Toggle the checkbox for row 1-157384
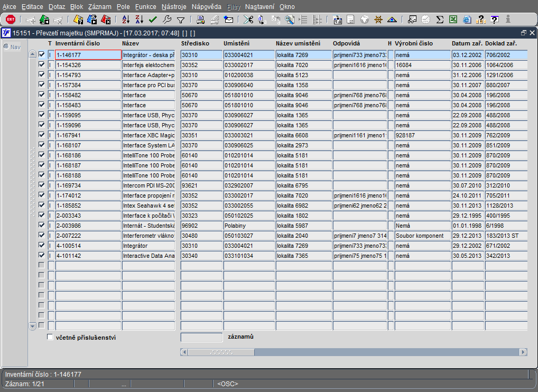The image size is (538, 392). click(42, 85)
